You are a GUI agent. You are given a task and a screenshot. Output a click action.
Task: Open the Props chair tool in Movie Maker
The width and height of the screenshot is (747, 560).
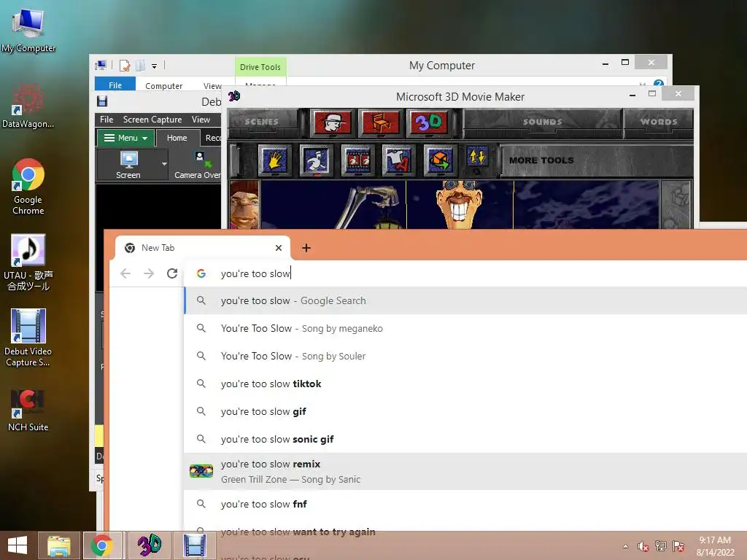click(380, 122)
